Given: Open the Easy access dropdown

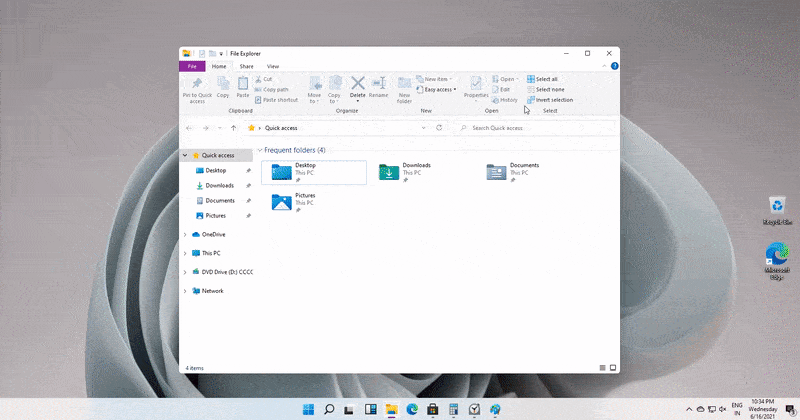Looking at the screenshot, I should 439,89.
